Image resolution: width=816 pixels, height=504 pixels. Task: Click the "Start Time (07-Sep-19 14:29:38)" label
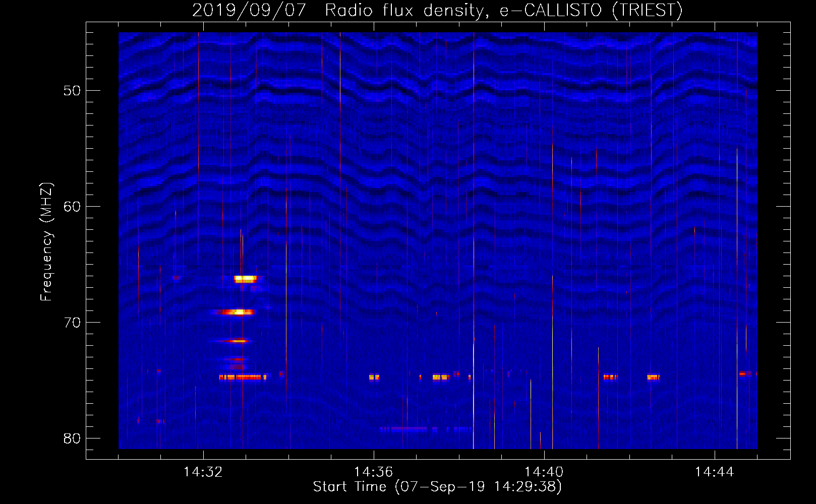pyautogui.click(x=437, y=487)
